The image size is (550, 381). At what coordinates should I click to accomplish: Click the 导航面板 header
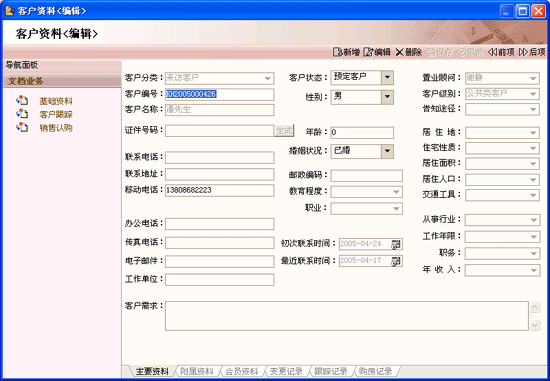pos(62,65)
